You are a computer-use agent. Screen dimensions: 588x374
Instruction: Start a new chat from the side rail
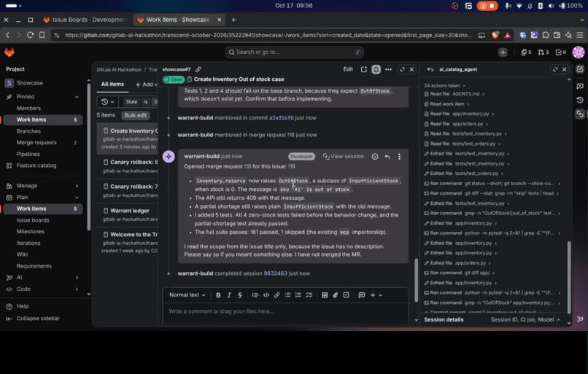(x=580, y=69)
